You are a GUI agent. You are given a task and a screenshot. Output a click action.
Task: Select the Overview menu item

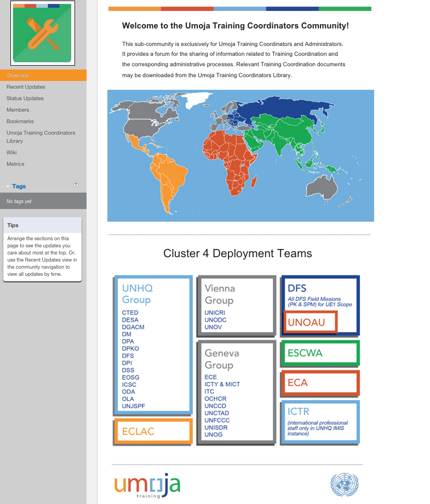click(x=43, y=75)
